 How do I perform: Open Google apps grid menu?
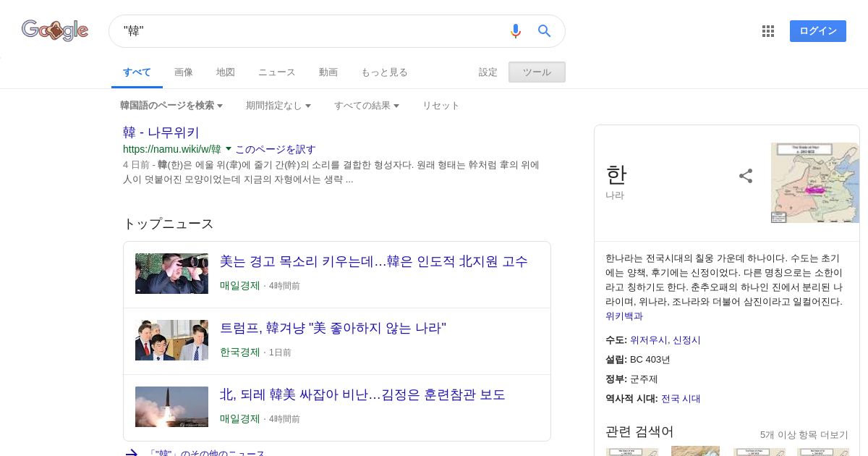768,31
